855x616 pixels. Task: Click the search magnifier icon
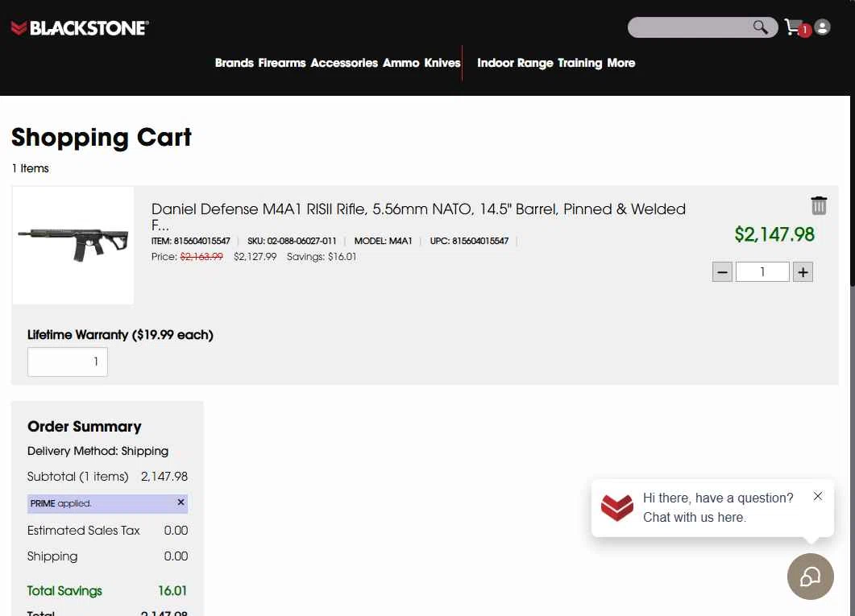point(760,27)
